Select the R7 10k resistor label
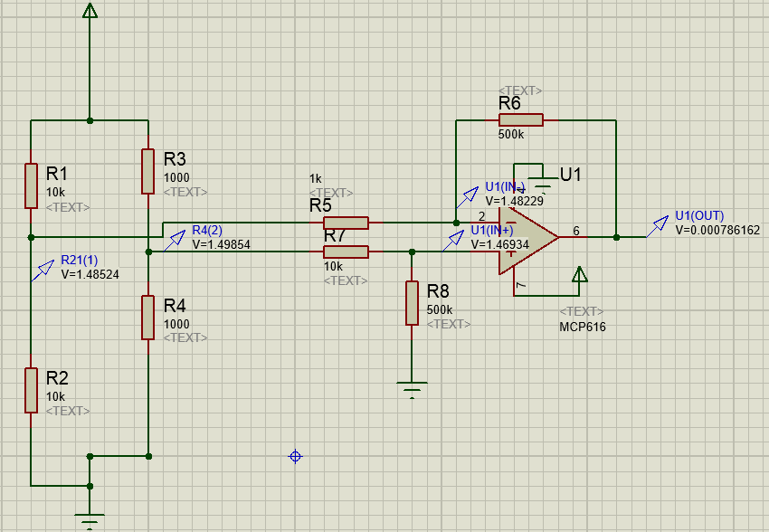 pos(334,236)
